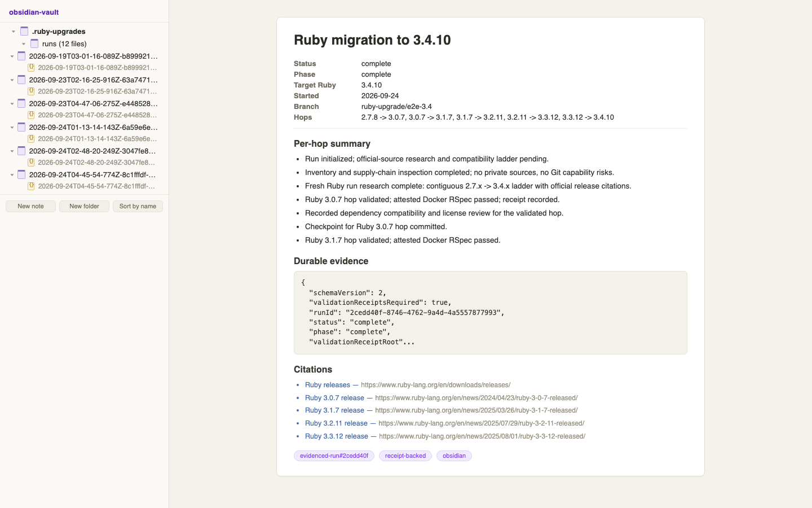The width and height of the screenshot is (812, 508).
Task: Click folder icon for 2026-09-23T02-16-25 run
Action: pos(21,80)
